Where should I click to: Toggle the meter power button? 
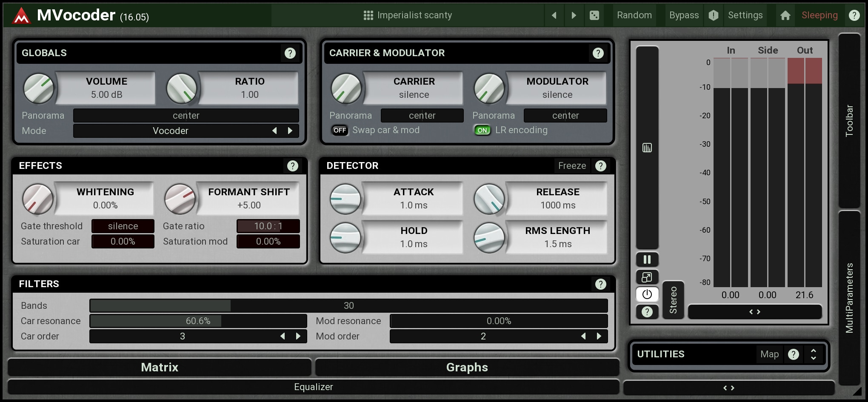click(x=647, y=294)
